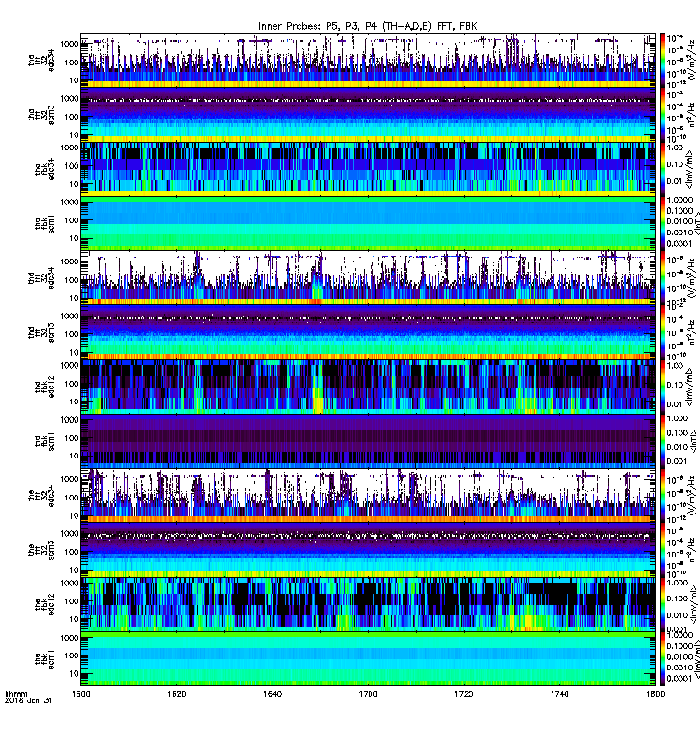This screenshot has height=747, width=700.
Task: Select the the fbk edc12 spectrogram panel
Action: pos(368,604)
